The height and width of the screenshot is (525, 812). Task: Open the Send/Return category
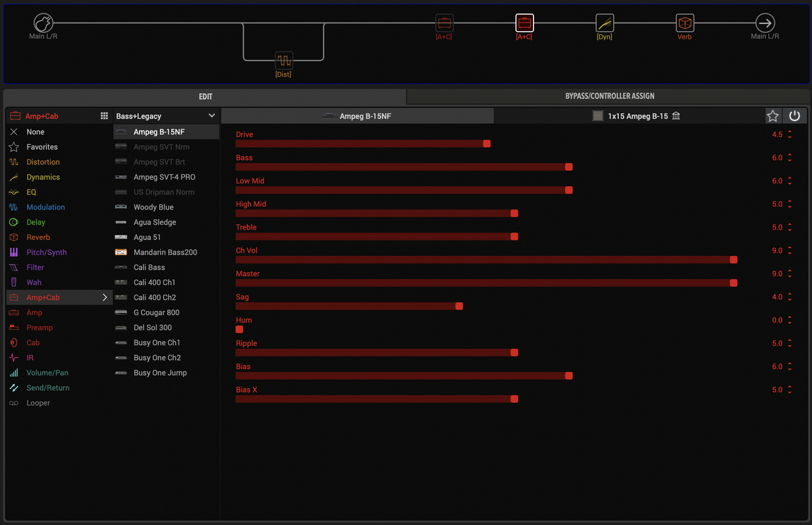point(60,388)
